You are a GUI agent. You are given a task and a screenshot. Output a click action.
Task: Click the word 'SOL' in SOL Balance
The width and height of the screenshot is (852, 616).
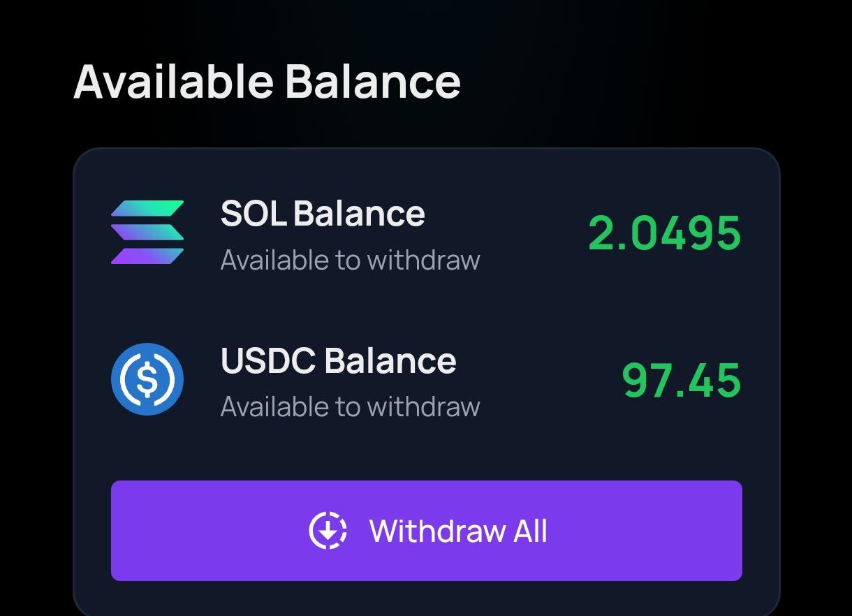pos(254,214)
